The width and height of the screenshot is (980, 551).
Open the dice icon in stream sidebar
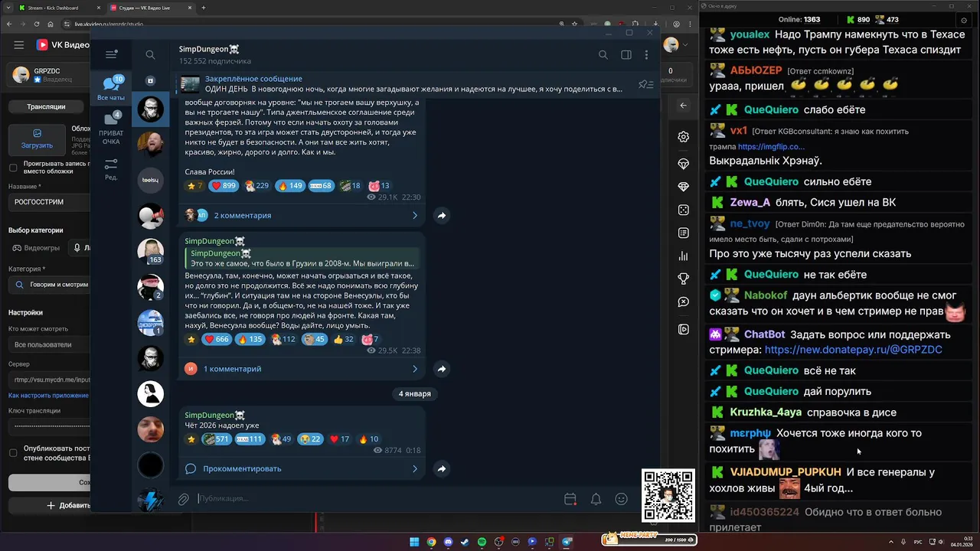(x=684, y=210)
